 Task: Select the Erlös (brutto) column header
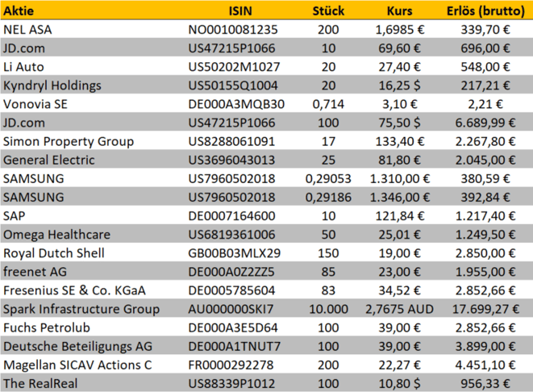pos(485,10)
